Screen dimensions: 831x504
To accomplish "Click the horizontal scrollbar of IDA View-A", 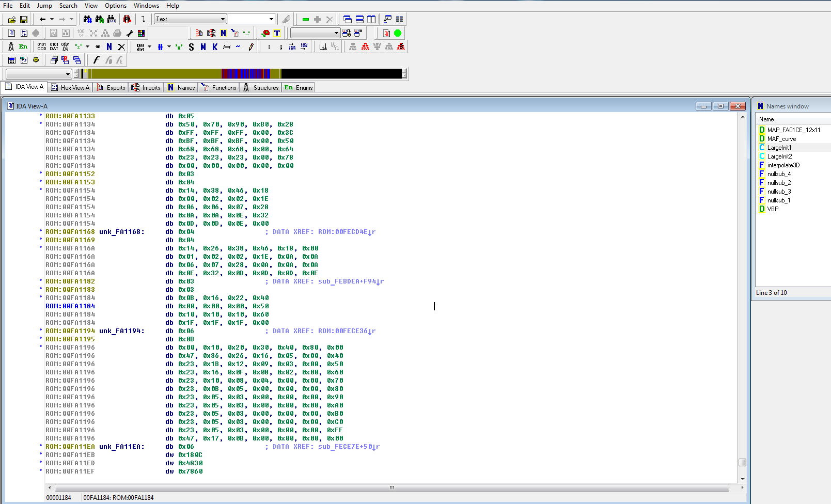I will (x=391, y=487).
